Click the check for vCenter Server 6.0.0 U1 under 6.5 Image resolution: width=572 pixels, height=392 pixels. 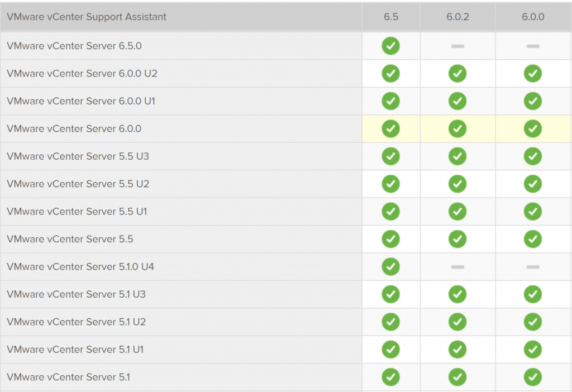pos(390,101)
